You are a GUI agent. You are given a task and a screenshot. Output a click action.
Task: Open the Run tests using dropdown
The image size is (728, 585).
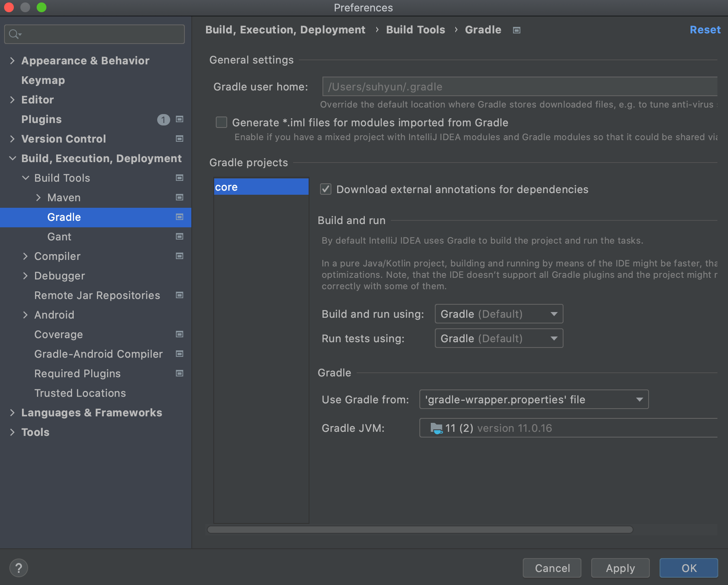(499, 338)
